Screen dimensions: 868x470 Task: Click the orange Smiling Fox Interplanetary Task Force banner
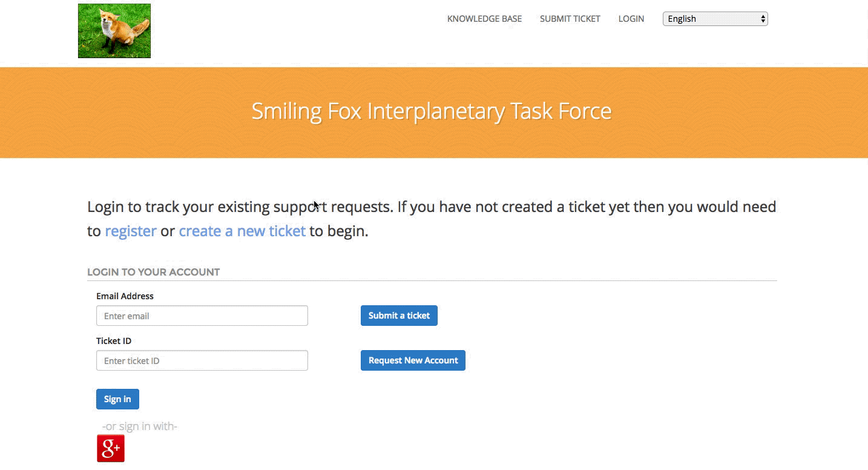[432, 112]
